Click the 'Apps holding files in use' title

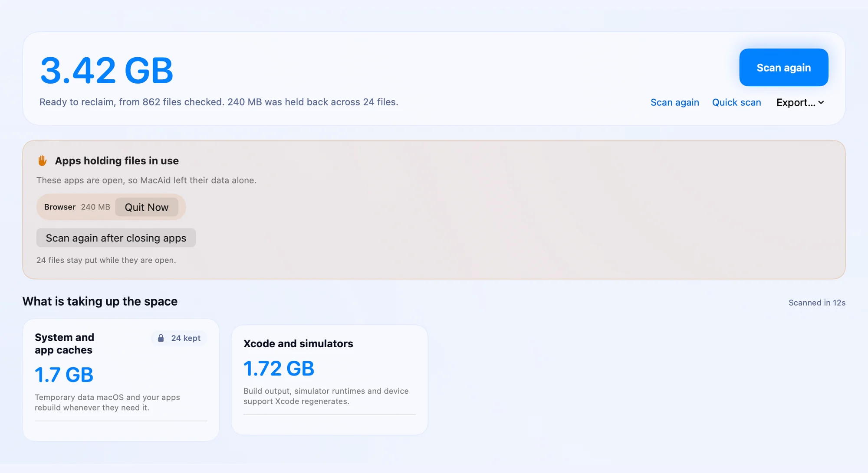point(117,161)
